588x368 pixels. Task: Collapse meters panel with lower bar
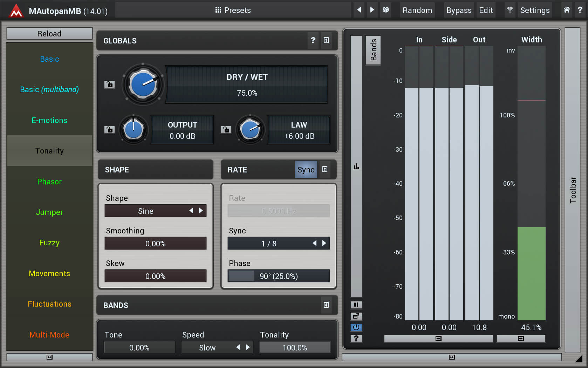[x=452, y=357]
